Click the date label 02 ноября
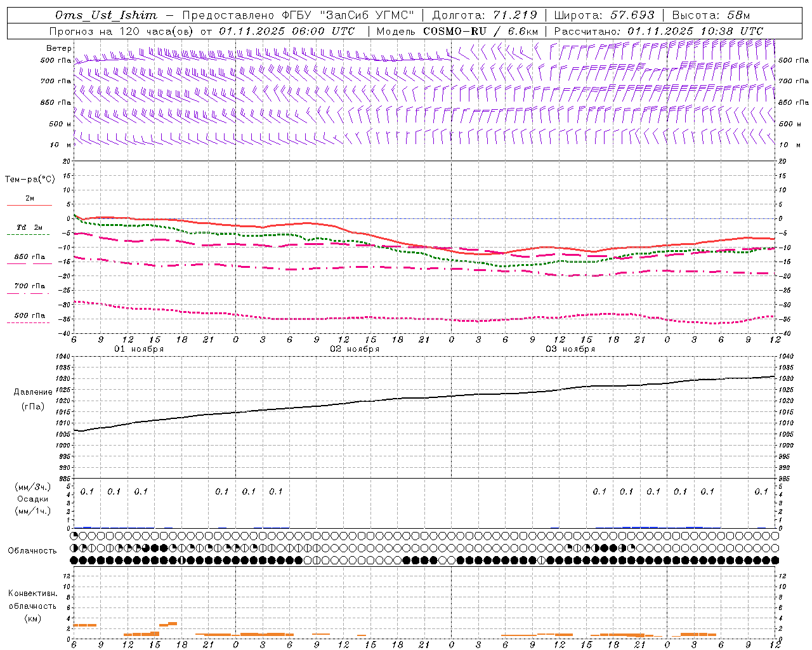 (x=355, y=349)
